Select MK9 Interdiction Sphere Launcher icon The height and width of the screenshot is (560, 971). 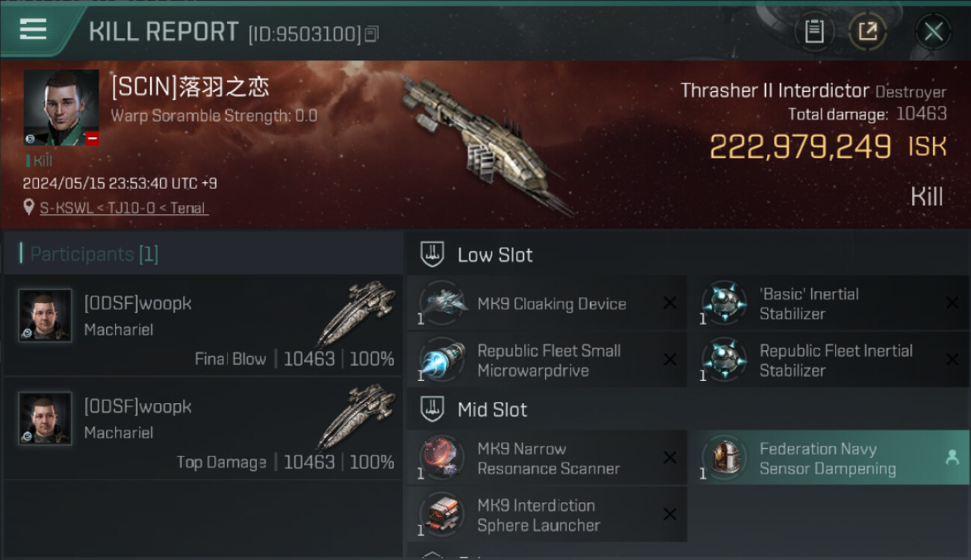441,514
